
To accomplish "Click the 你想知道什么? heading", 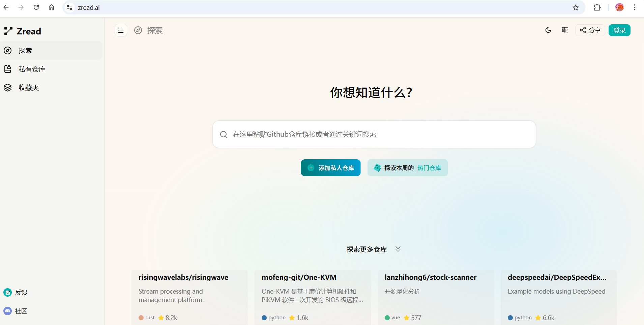I will coord(371,92).
